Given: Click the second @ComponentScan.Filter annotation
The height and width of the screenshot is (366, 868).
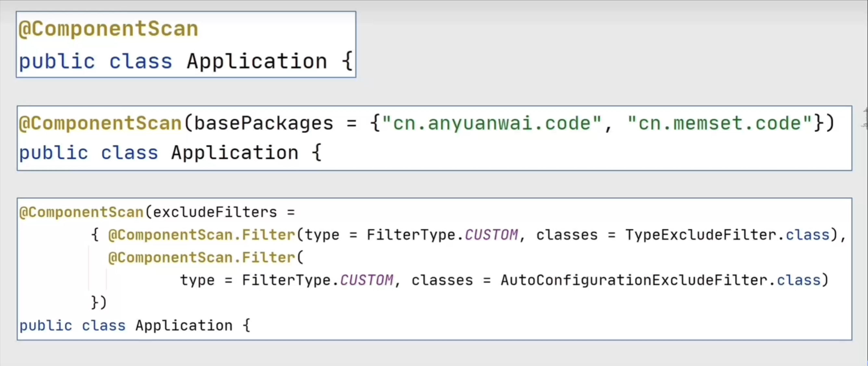Looking at the screenshot, I should (201, 258).
